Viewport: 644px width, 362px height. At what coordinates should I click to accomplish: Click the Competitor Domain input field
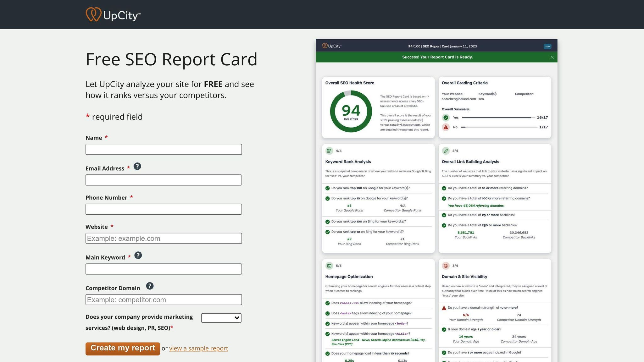coord(164,300)
